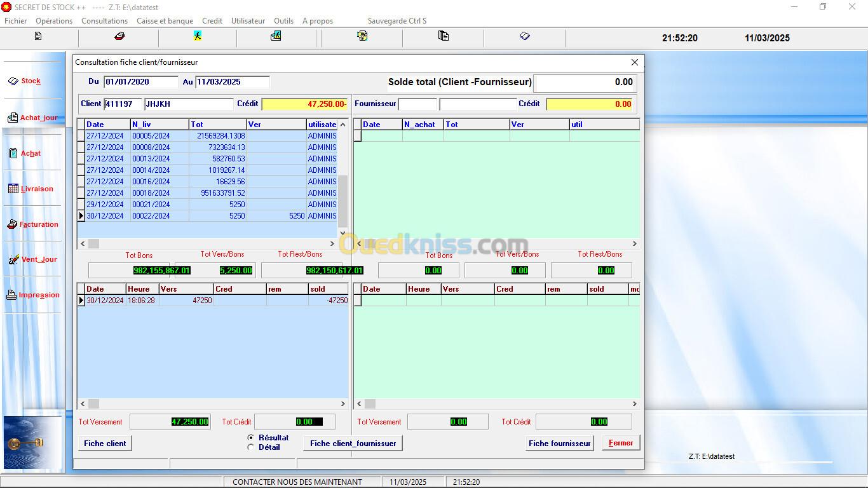Image resolution: width=868 pixels, height=488 pixels.
Task: Click the red eraser toolbar icon
Action: (119, 36)
